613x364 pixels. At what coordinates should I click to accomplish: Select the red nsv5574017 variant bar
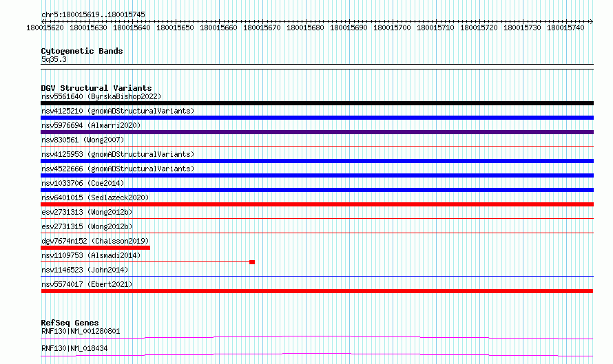pos(317,291)
